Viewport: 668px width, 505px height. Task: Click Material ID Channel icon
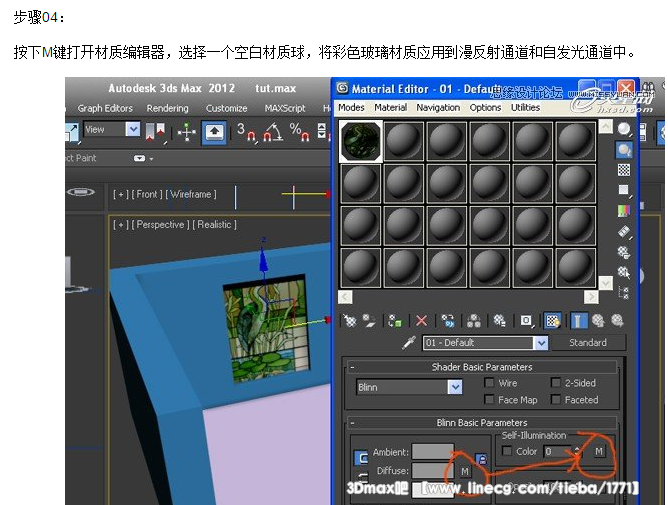526,320
